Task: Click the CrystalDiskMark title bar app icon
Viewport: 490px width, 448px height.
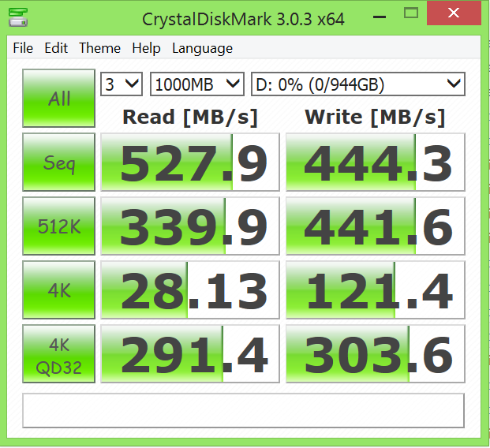Action: (17, 16)
